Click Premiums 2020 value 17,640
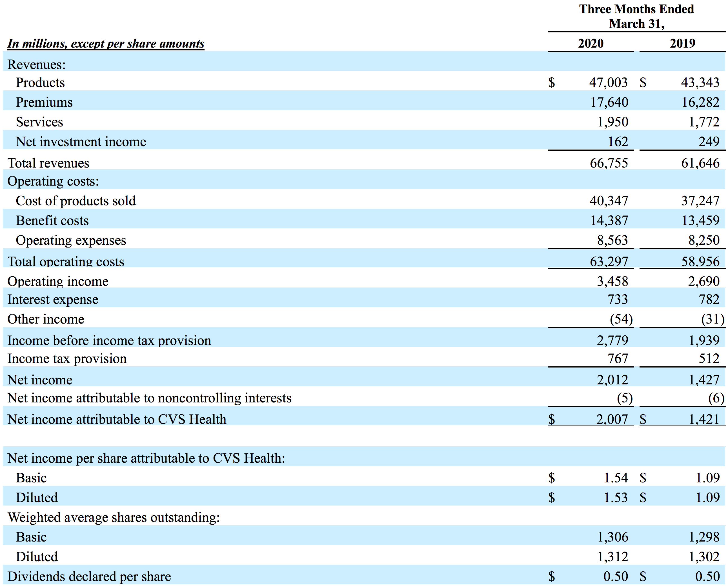The image size is (728, 588). (609, 102)
